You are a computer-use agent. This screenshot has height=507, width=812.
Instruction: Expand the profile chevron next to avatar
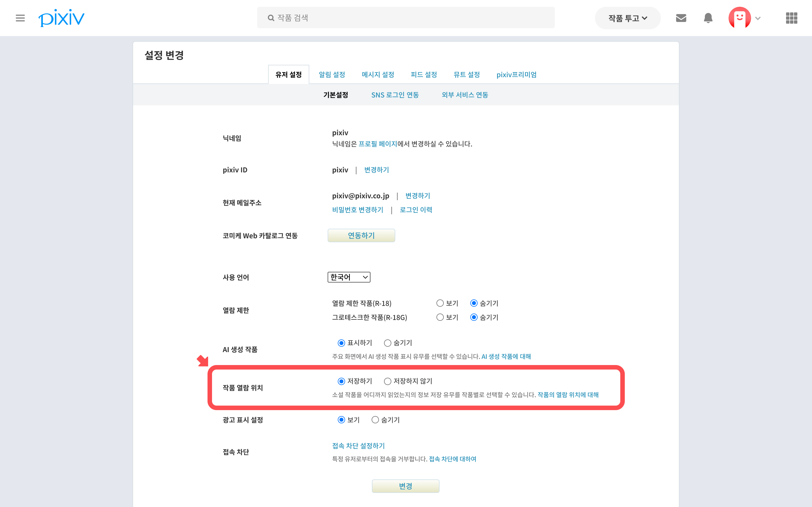click(758, 18)
